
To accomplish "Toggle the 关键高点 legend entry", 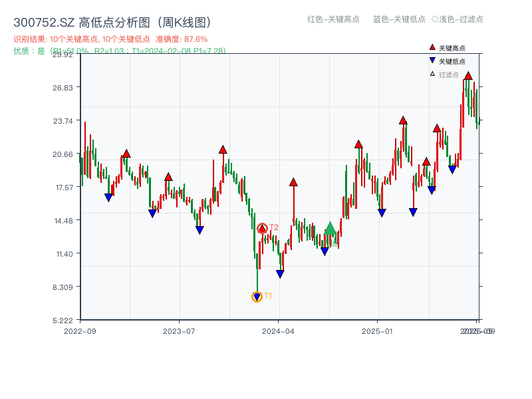I will pyautogui.click(x=448, y=48).
